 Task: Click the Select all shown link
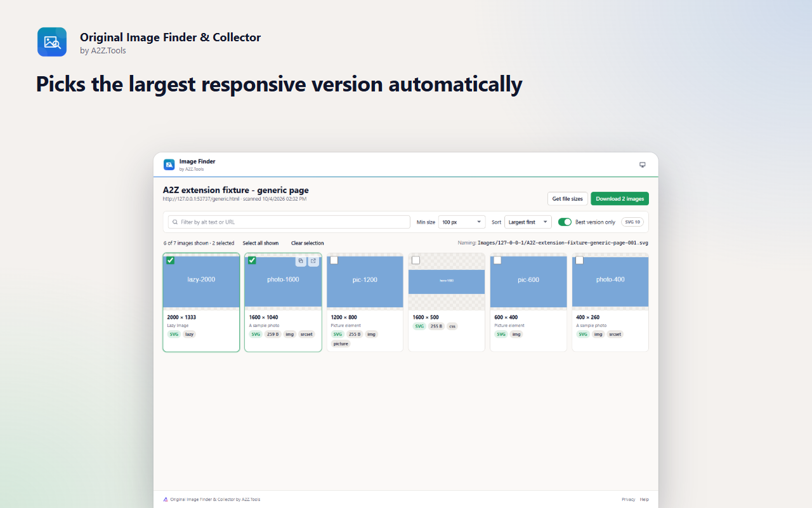(261, 243)
